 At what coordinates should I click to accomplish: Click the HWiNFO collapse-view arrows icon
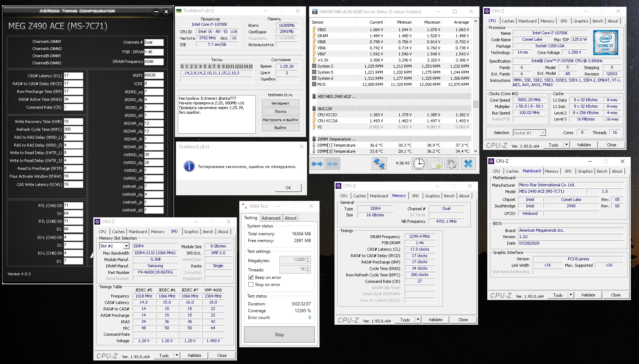point(332,164)
